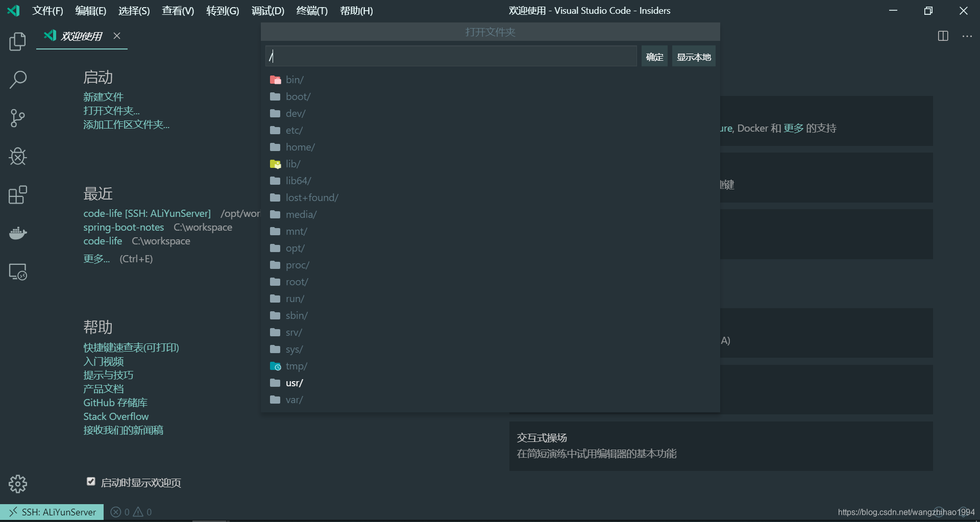Click the 接收我们的新闻稿 link
Image resolution: width=980 pixels, height=522 pixels.
click(124, 430)
